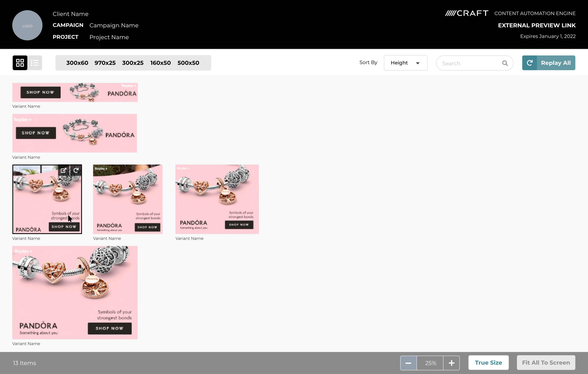Switch to list view layout

(x=35, y=63)
